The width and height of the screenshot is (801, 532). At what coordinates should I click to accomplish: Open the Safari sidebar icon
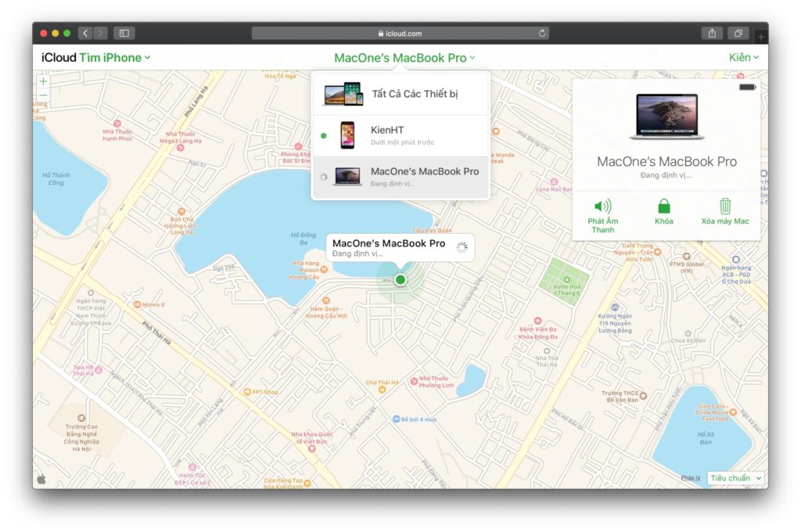(x=124, y=33)
